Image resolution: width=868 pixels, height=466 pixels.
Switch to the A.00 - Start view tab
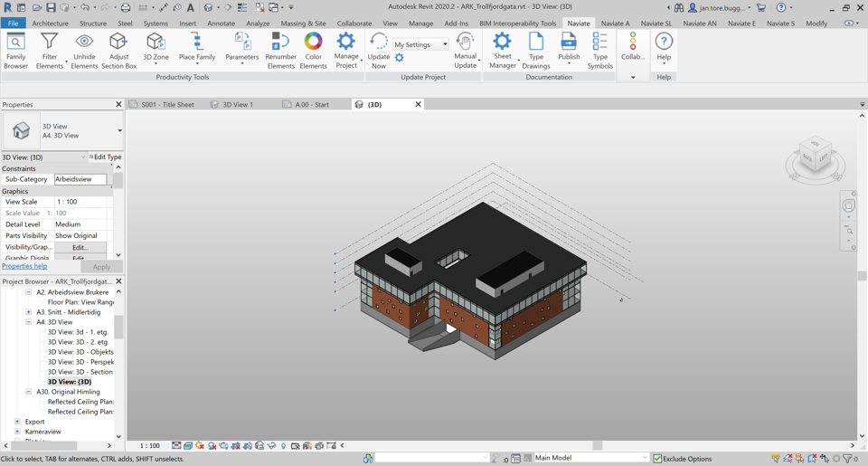(312, 105)
